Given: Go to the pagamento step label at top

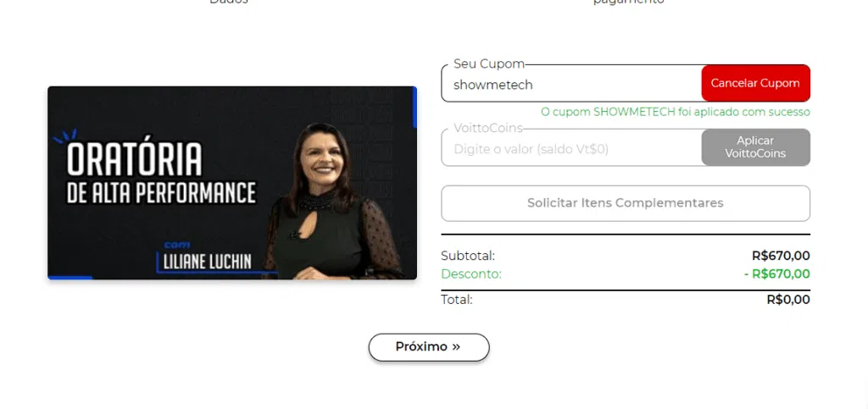Looking at the screenshot, I should click(629, 2).
